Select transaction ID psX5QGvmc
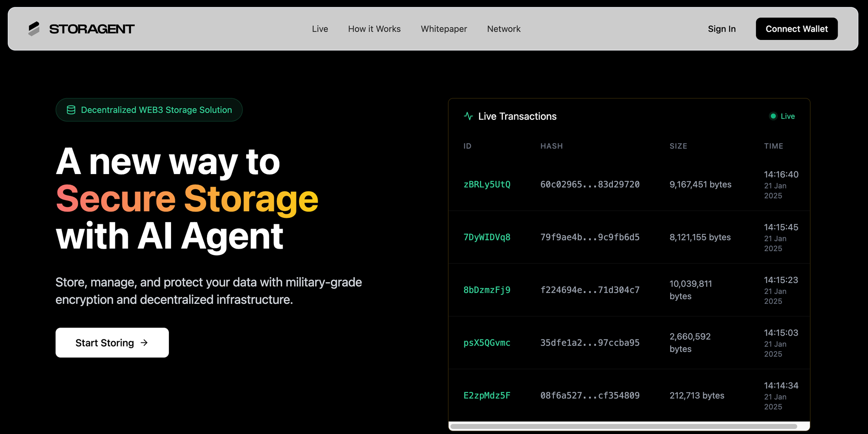 pyautogui.click(x=487, y=343)
